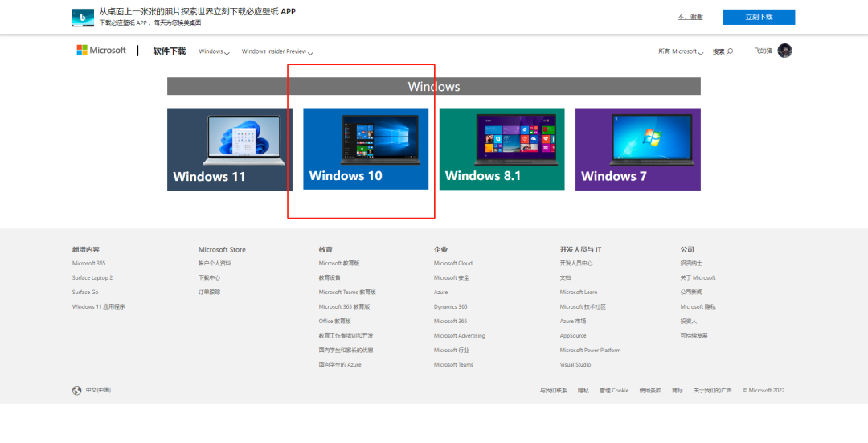Expand the Windows dropdown menu
Screen dimensions: 868x443
point(215,51)
